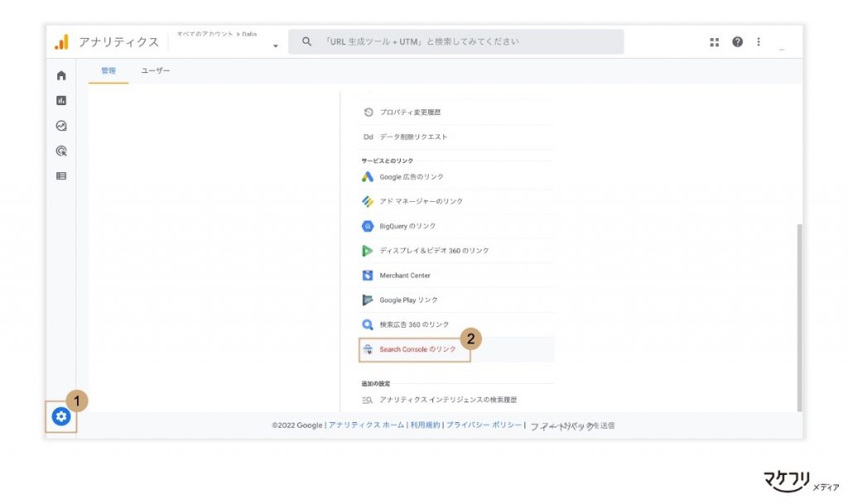This screenshot has height=504, width=848.
Task: Open Reports bar-chart icon in sidebar
Action: coord(61,101)
